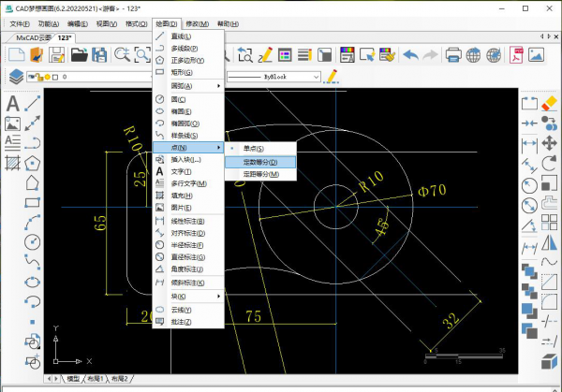Choose 多线段(P) from the draw menu
The height and width of the screenshot is (392, 562).
[188, 49]
